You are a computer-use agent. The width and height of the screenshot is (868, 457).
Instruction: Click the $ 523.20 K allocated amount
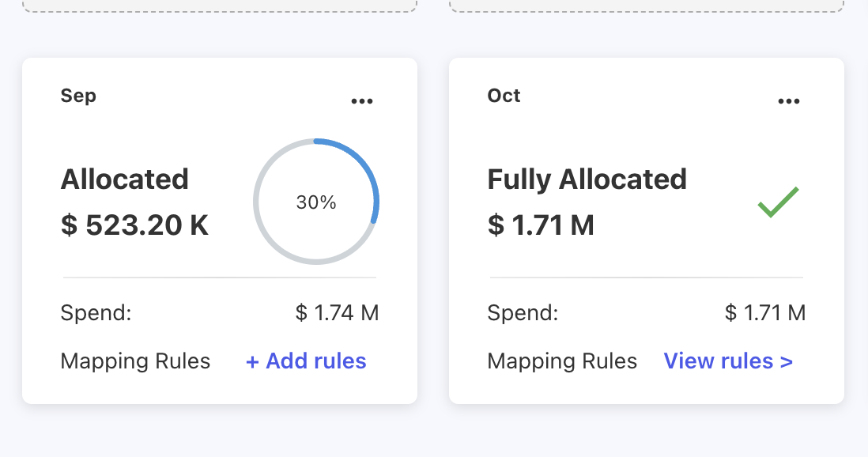[x=134, y=225]
